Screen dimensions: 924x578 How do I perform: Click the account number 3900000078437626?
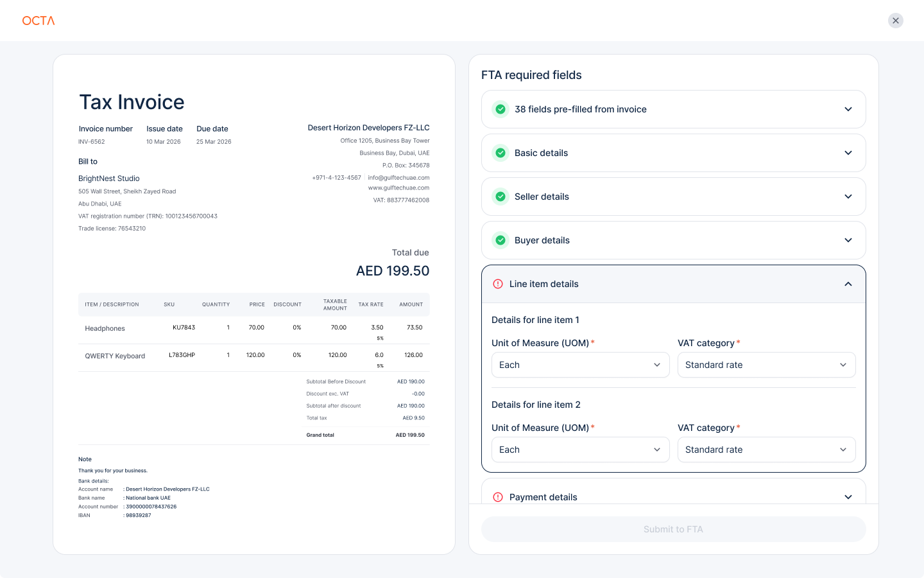pyautogui.click(x=151, y=507)
